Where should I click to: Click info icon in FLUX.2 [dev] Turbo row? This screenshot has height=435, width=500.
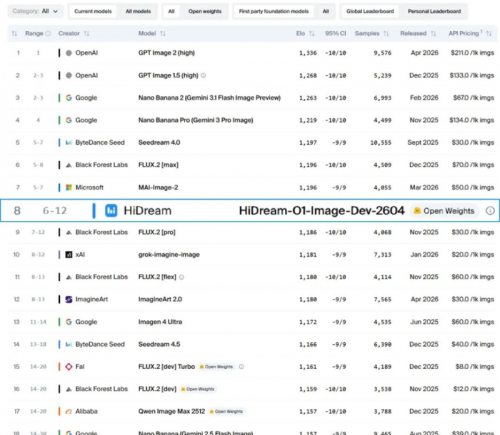pos(241,367)
